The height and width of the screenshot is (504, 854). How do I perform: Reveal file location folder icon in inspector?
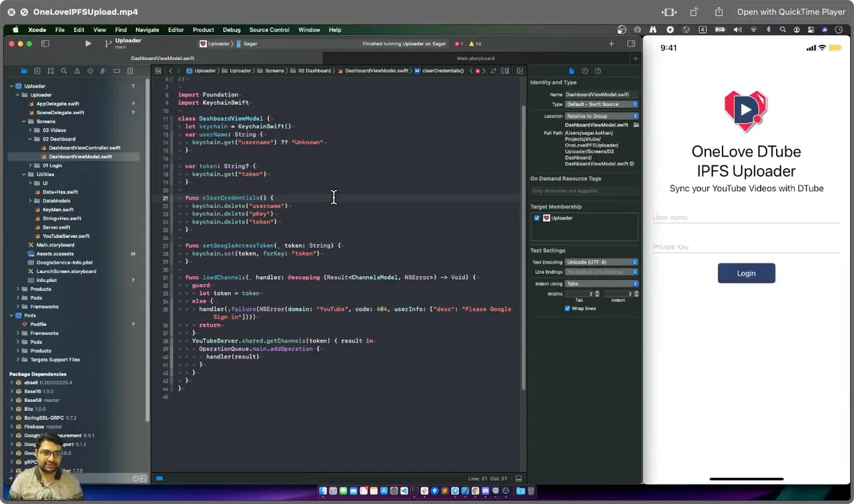(636, 125)
